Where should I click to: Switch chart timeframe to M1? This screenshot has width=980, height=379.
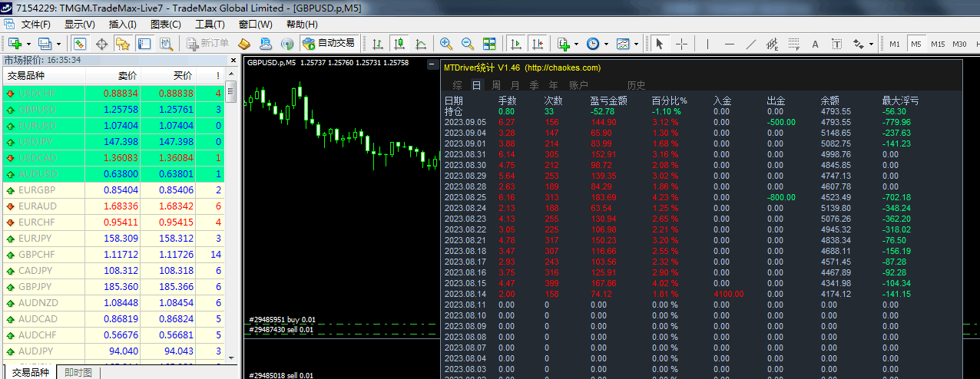tap(895, 44)
